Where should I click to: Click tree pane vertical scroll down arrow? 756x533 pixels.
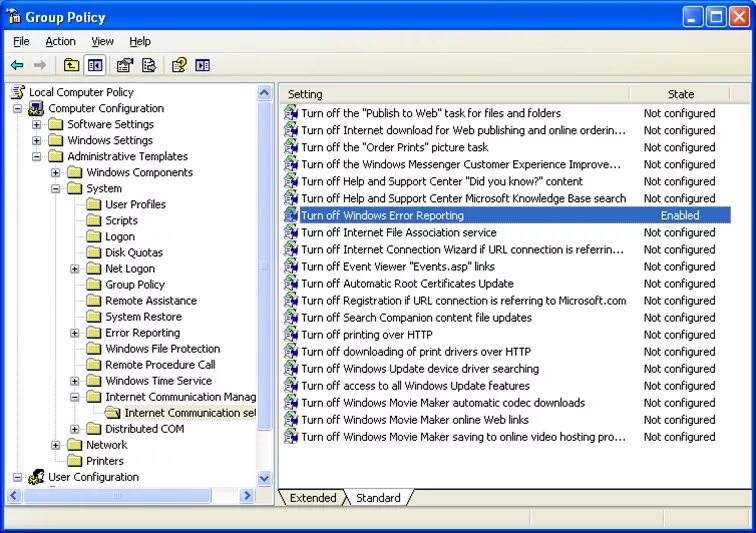(x=264, y=478)
